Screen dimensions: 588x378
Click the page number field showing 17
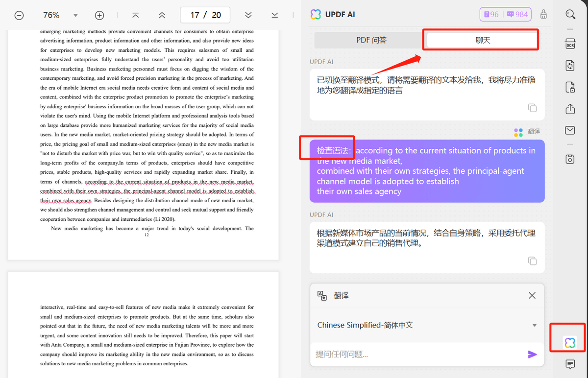click(195, 15)
